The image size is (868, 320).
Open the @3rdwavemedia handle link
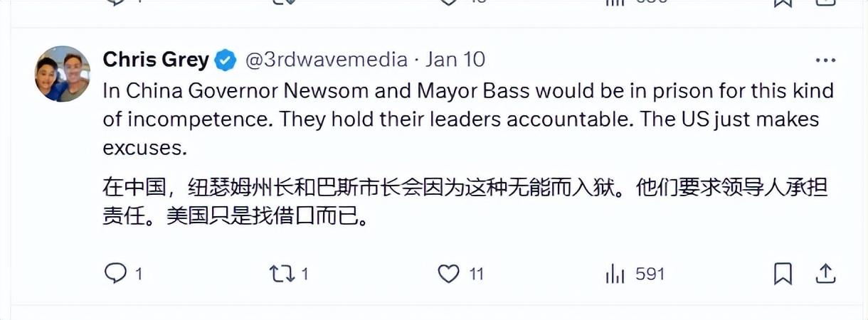[x=327, y=60]
